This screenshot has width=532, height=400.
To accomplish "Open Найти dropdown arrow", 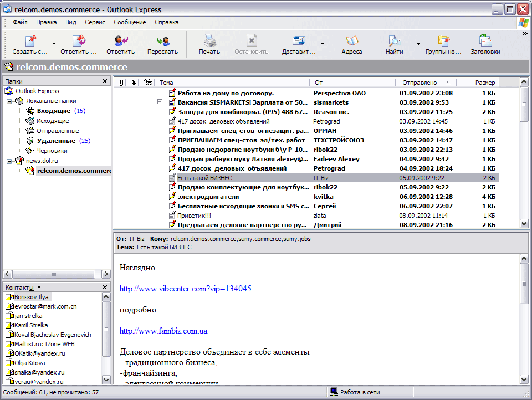I will 418,44.
